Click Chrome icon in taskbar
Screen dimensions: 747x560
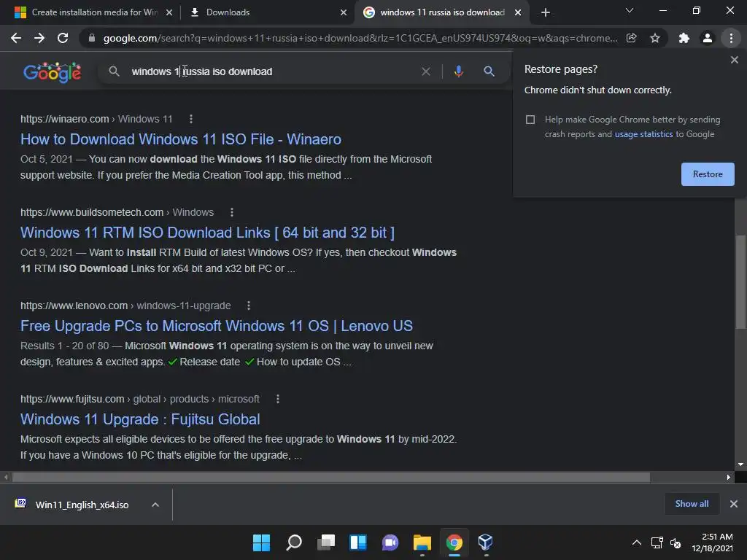pos(454,542)
